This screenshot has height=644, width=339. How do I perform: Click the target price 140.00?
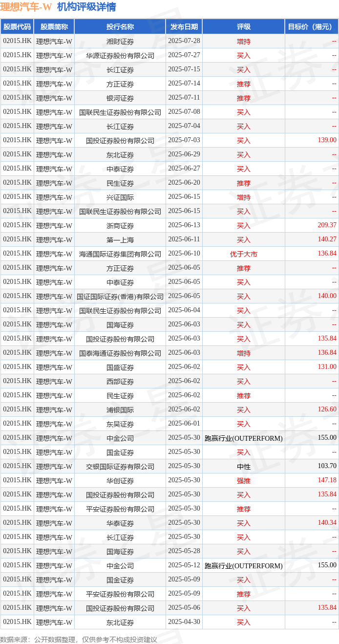coord(327,296)
